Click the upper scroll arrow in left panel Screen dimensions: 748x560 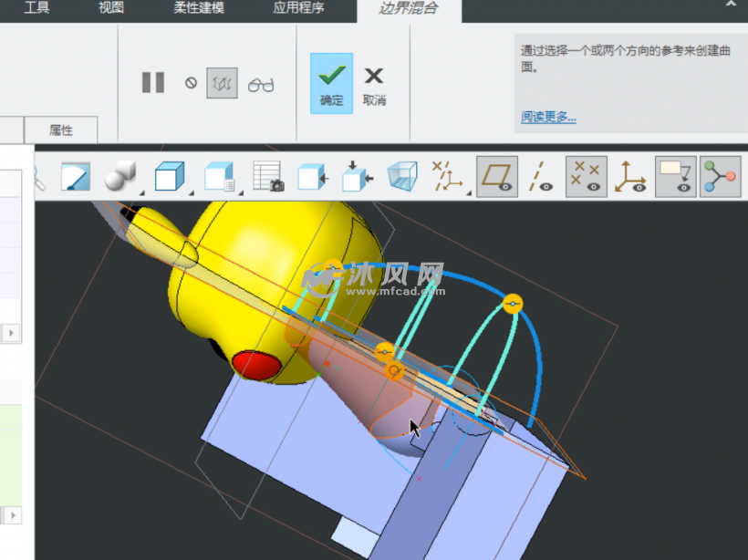(x=12, y=333)
